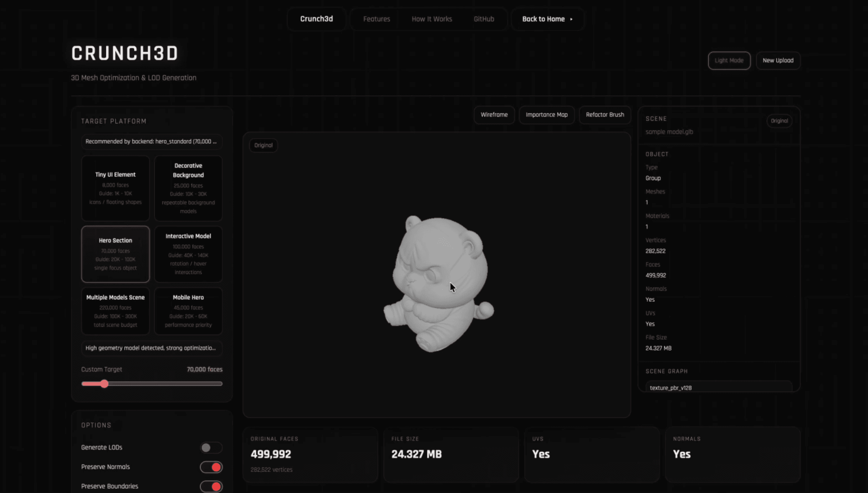Click the Original Faces stat card
The image size is (868, 493).
(310, 454)
